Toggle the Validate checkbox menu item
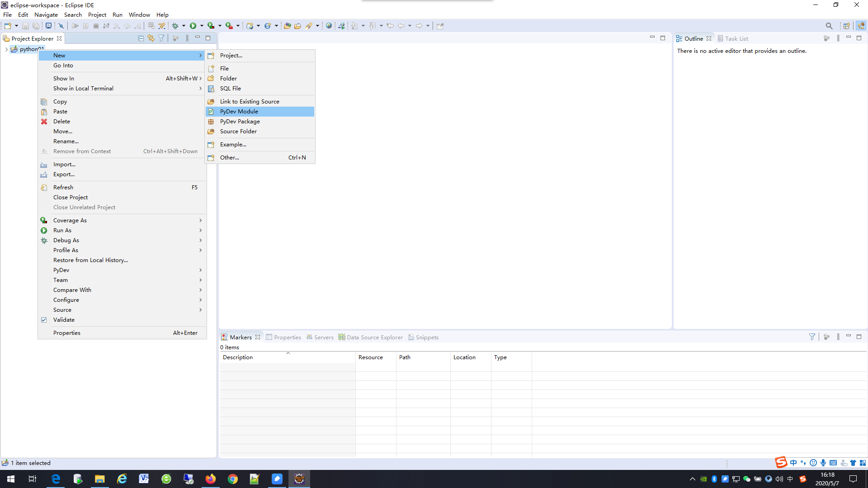 click(x=64, y=320)
